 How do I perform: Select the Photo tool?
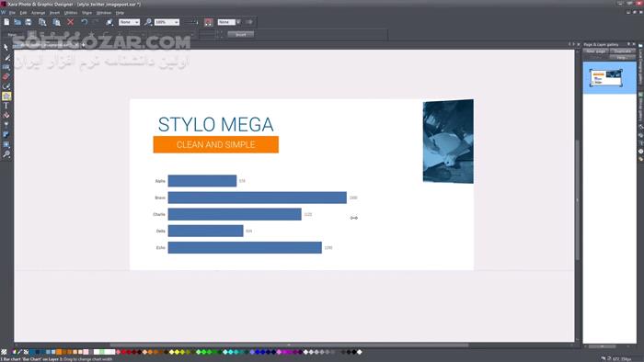coord(6,67)
